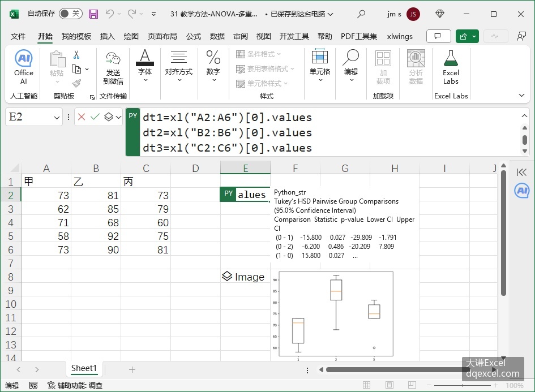Expand the Share button dropdown arrow
535x392 pixels.
click(x=474, y=36)
